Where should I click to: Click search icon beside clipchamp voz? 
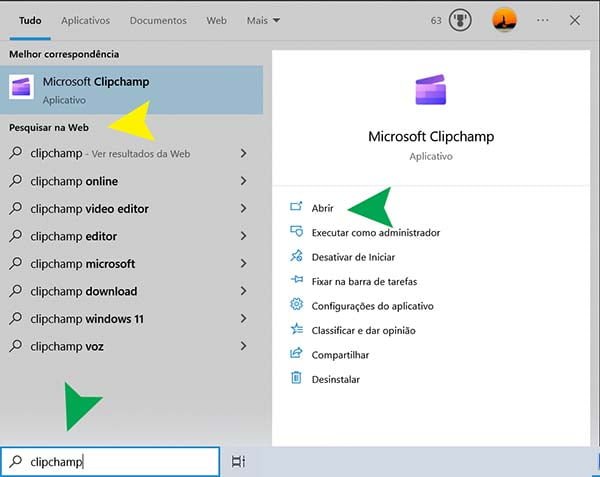[x=15, y=346]
